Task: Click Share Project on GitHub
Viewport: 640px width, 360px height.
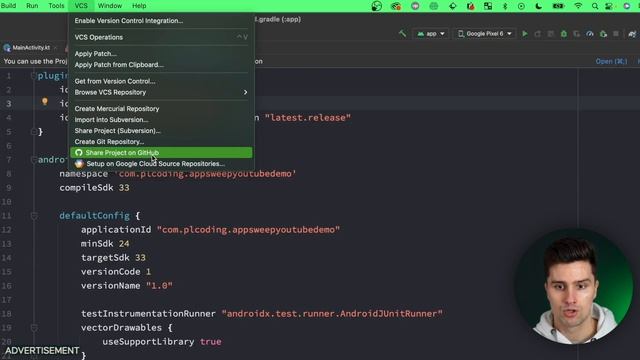Action: click(161, 153)
